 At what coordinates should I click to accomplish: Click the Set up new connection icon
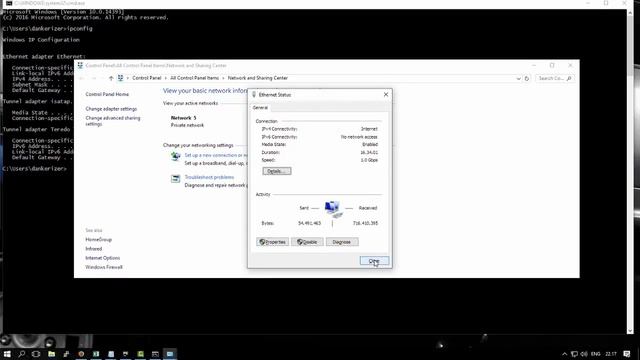[176, 156]
